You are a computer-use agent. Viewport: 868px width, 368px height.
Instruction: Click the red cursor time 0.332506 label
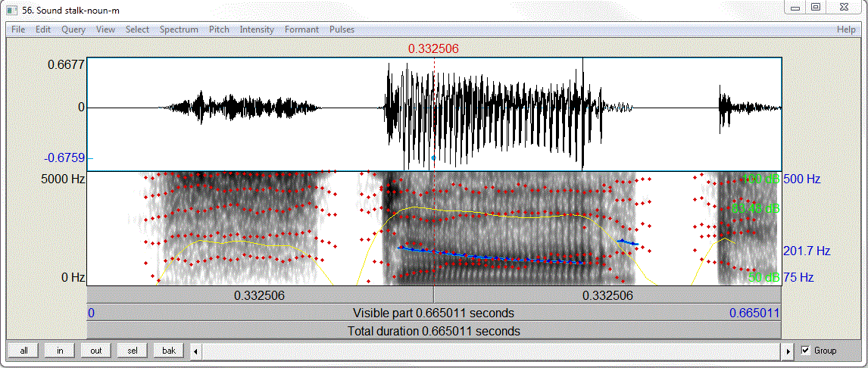point(433,48)
